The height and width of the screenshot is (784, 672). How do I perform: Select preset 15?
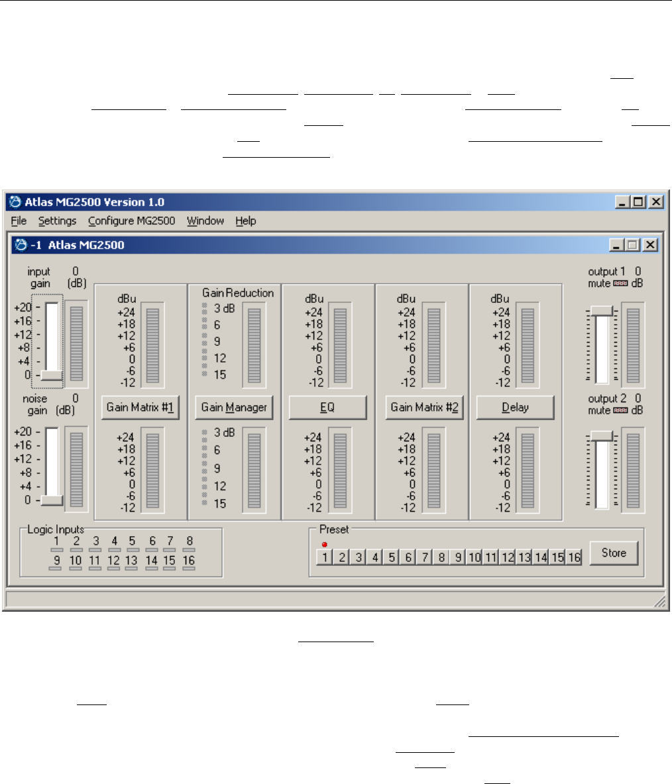click(557, 557)
